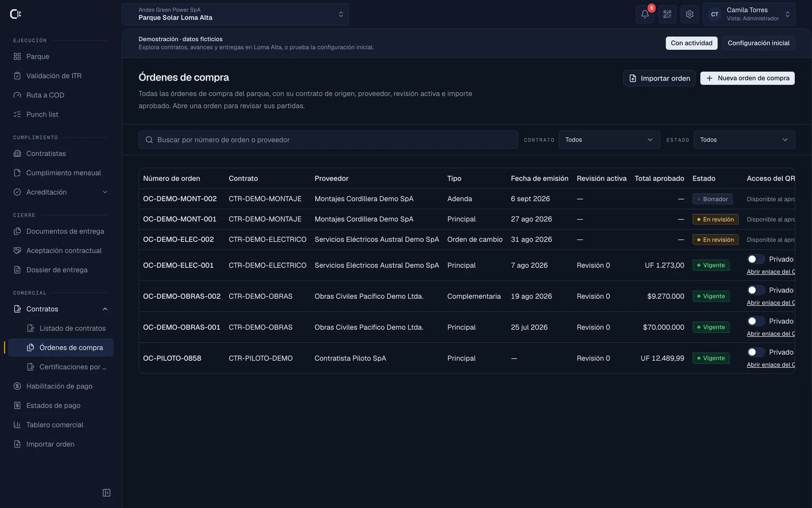The width and height of the screenshot is (812, 508).
Task: Click the Ruta a COD gauge icon
Action: [x=17, y=95]
